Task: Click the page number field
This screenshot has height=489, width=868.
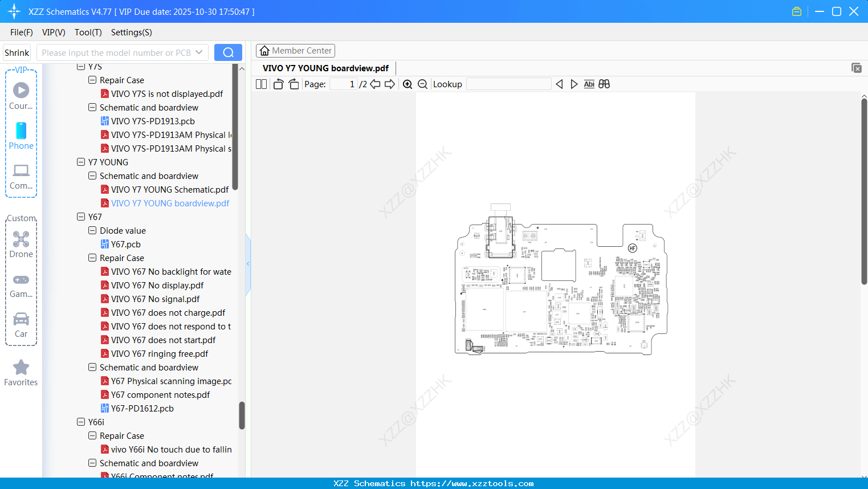Action: [x=344, y=84]
